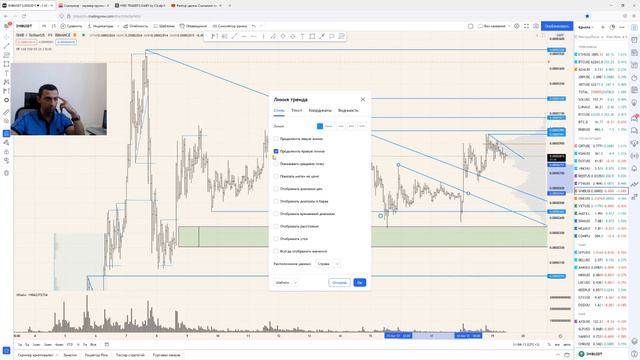640x360 pixels.
Task: Select the rectangle tool in floating favorites bar
Action: pos(312,36)
